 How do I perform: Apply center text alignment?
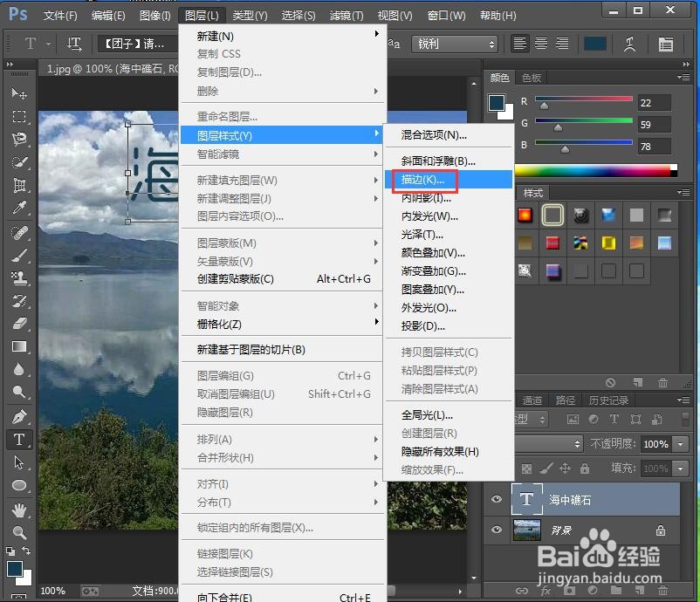540,44
